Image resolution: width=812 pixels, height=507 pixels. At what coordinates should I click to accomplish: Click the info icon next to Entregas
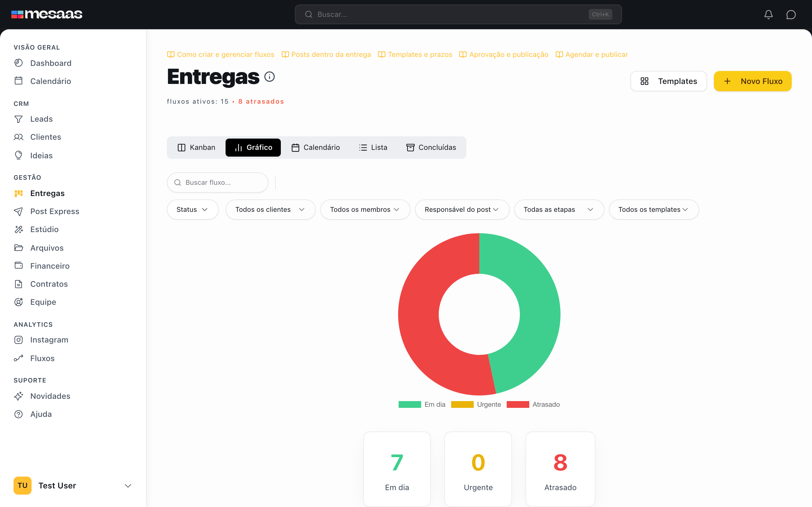(x=270, y=77)
